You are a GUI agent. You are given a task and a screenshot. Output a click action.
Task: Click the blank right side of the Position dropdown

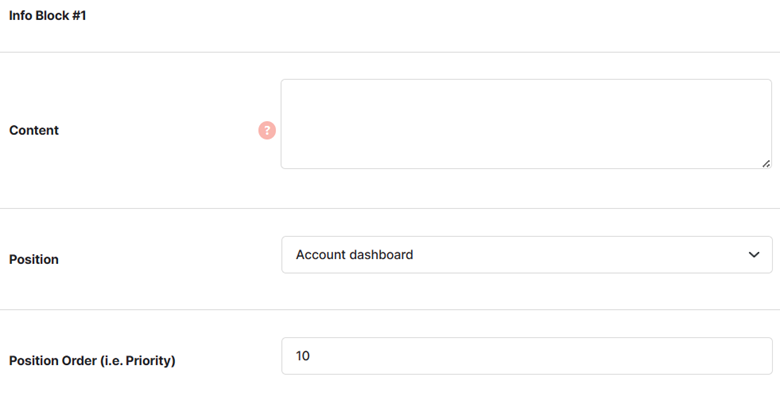597,255
